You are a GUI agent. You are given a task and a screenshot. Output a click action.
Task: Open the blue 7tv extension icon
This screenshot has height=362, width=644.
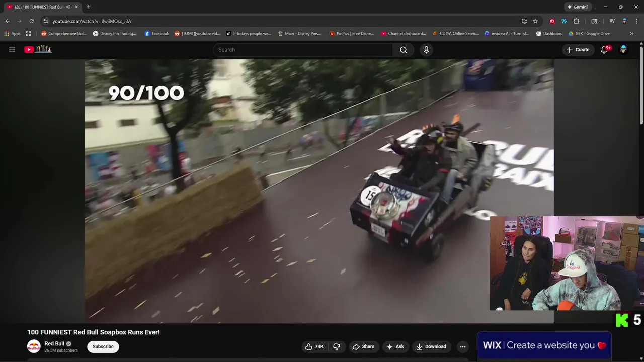point(564,21)
